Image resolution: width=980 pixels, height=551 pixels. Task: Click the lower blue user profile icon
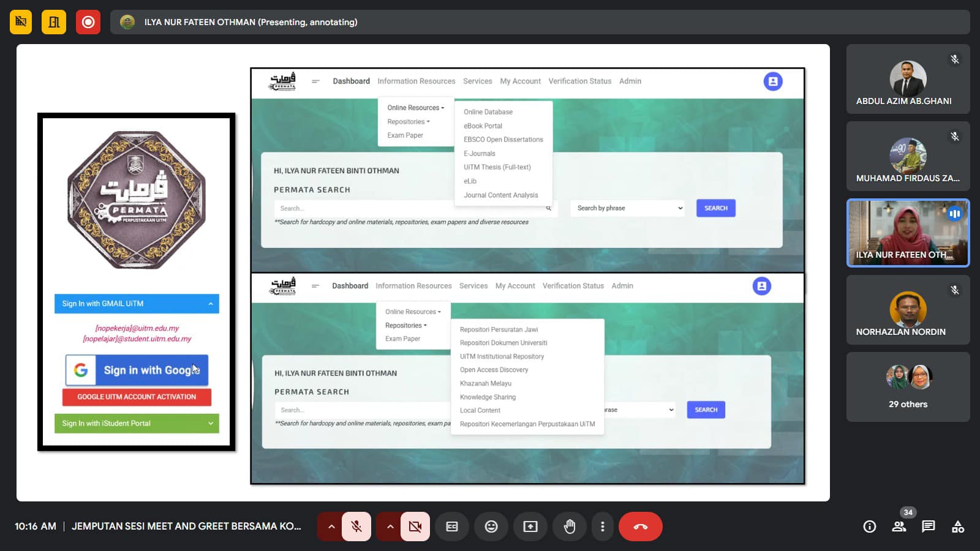coord(762,286)
